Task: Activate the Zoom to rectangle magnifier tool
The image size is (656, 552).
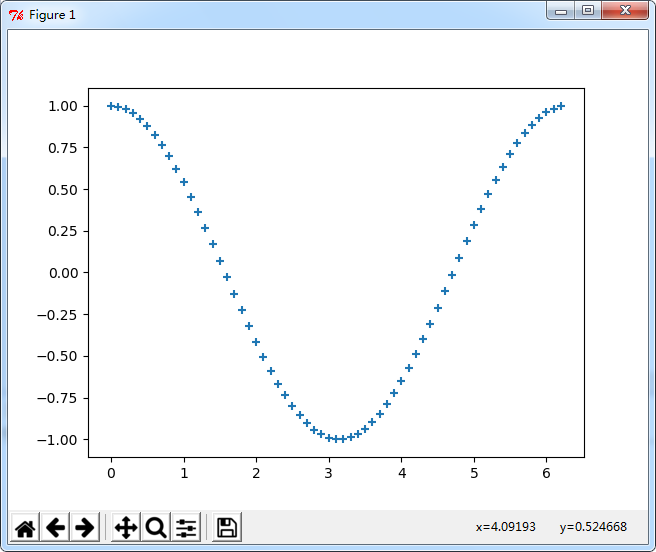Action: coord(156,527)
